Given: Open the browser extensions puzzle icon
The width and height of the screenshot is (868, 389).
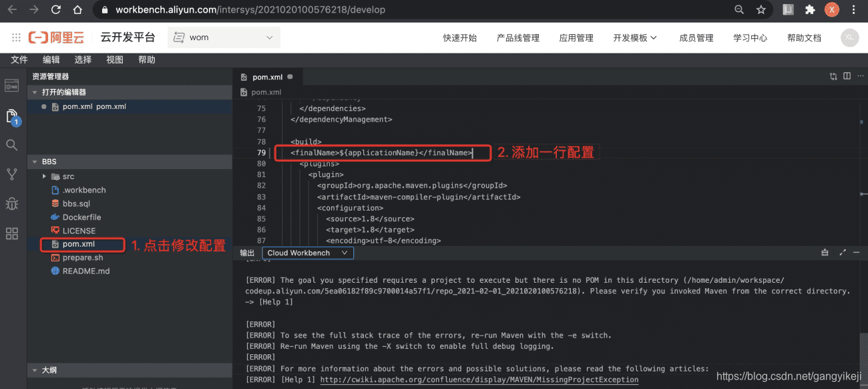Looking at the screenshot, I should pyautogui.click(x=810, y=10).
